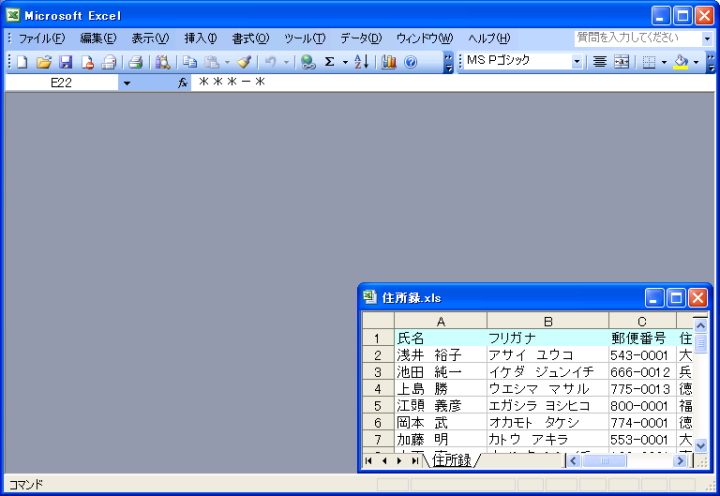Center align text icon
Image resolution: width=720 pixels, height=496 pixels.
coord(600,62)
